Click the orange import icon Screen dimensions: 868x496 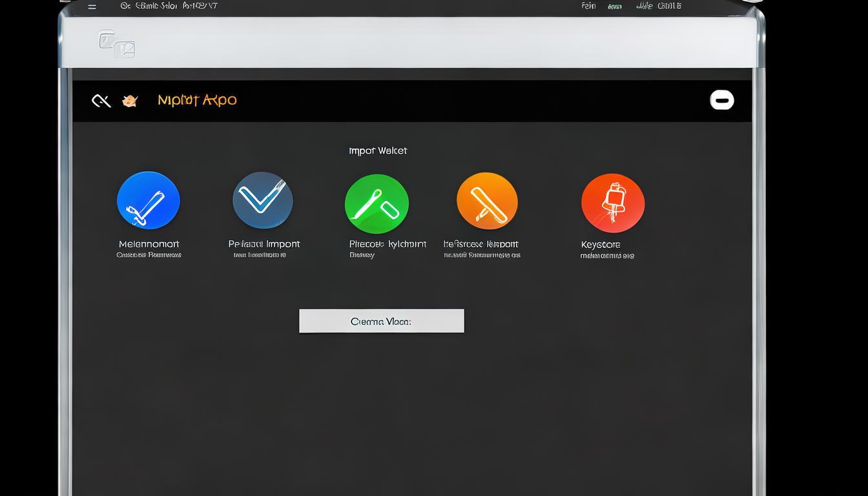(x=487, y=201)
